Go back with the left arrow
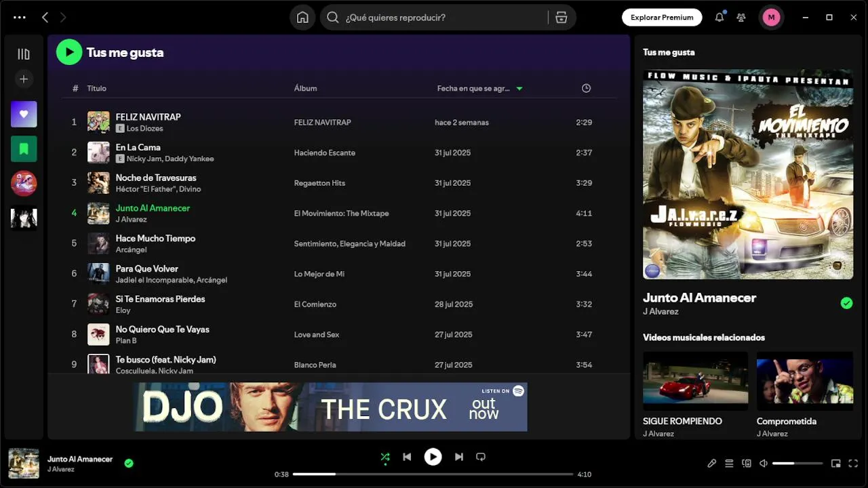The image size is (868, 488). [x=45, y=18]
